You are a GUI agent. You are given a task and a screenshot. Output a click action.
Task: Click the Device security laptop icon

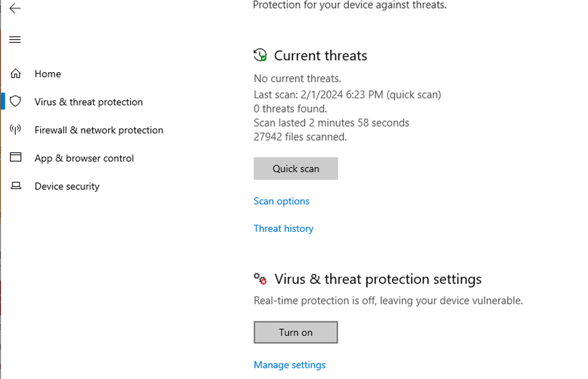(16, 186)
